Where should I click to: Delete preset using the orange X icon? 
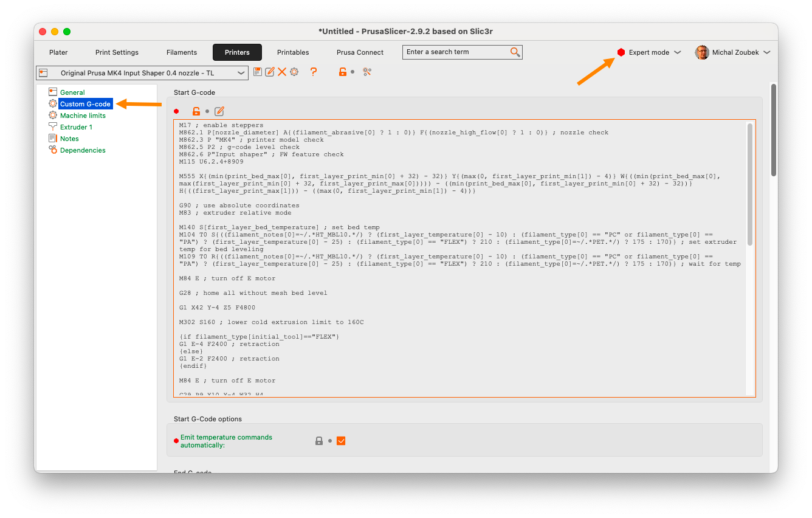click(282, 72)
